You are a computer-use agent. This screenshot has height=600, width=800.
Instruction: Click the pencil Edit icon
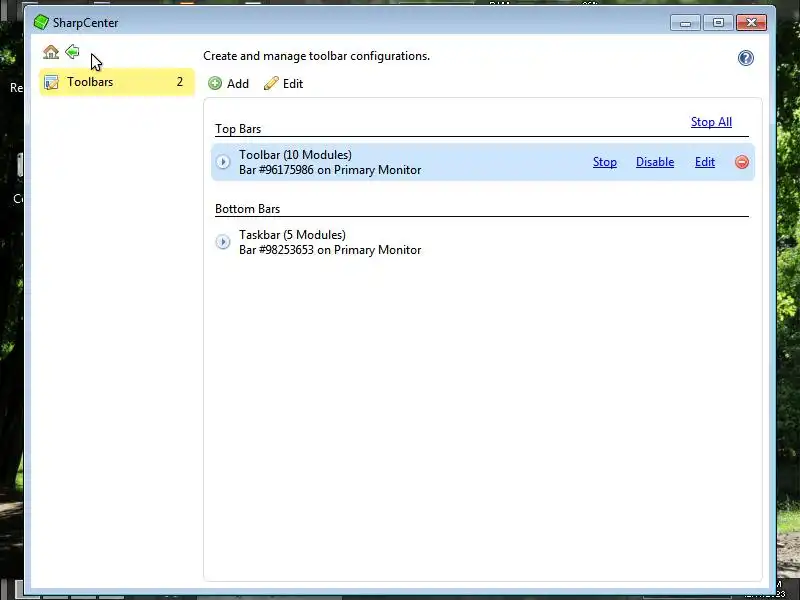tap(271, 83)
